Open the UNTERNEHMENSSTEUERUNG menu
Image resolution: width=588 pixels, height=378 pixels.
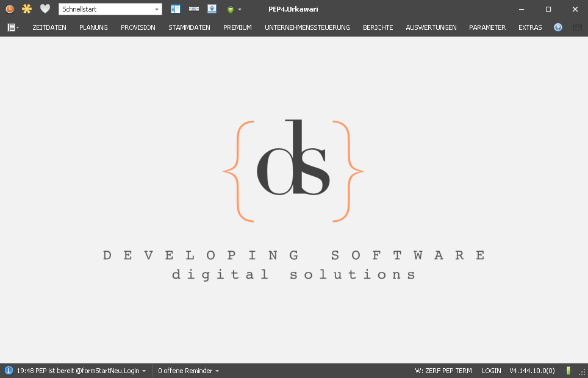pyautogui.click(x=307, y=27)
